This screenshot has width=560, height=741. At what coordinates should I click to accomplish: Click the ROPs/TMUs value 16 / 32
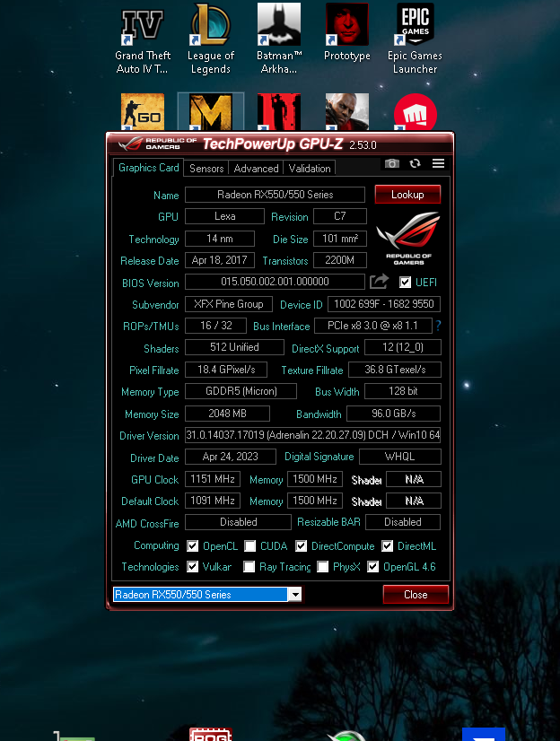pos(216,326)
